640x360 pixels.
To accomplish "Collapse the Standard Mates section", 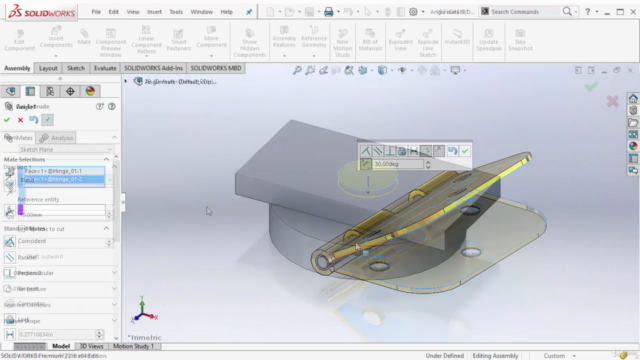I will (x=107, y=229).
